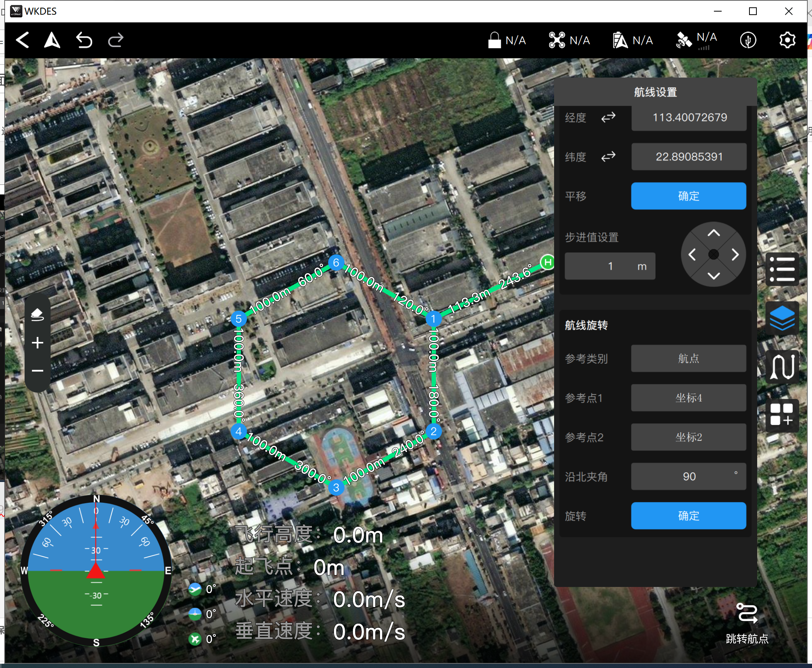
Task: Open the waypoint list icon
Action: [782, 269]
